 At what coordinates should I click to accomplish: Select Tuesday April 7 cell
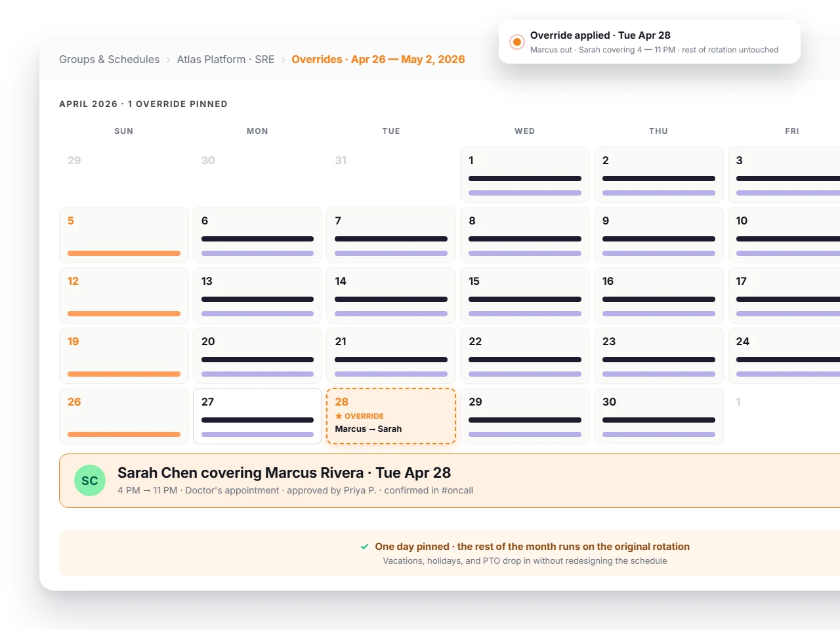click(x=391, y=235)
